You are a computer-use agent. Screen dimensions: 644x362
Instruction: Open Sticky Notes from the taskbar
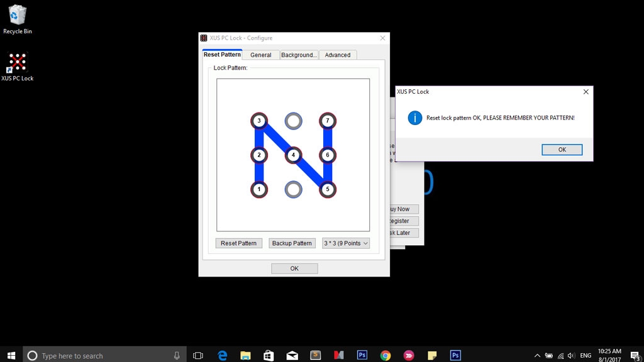(432, 356)
